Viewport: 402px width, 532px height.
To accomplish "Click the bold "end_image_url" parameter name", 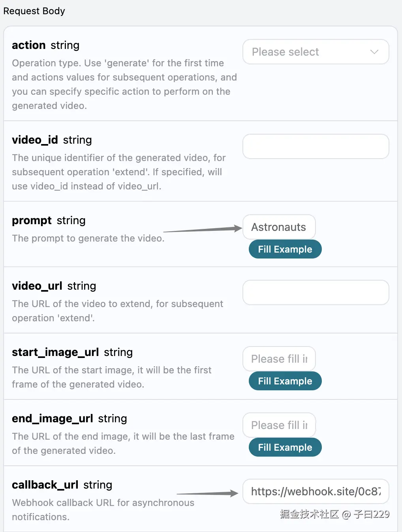I will (x=53, y=418).
